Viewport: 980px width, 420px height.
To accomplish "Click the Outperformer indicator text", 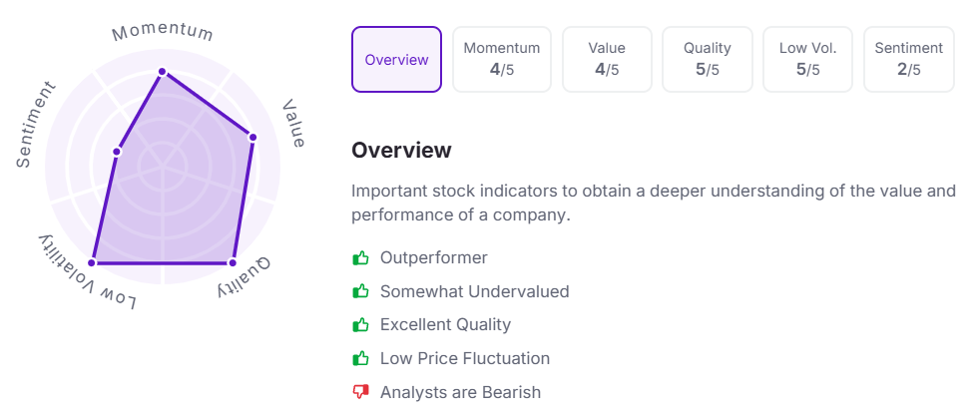I will coord(434,258).
